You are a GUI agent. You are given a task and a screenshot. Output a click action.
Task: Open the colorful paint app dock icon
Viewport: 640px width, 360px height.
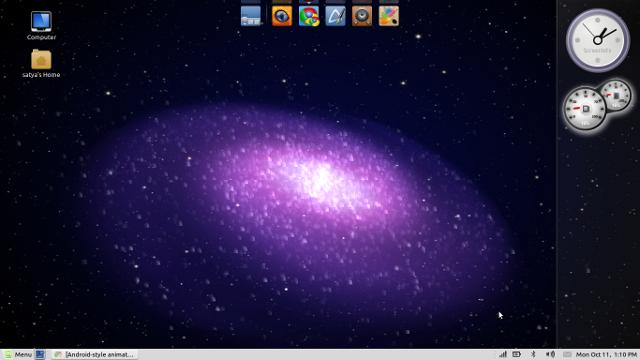(389, 16)
